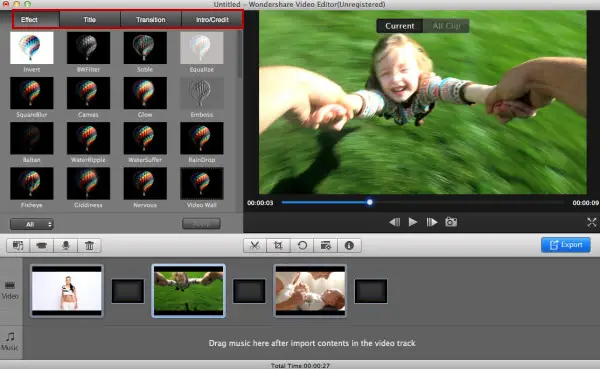The image size is (600, 369).
Task: Choose the WaterSuffer effect thumbnail
Action: click(145, 138)
